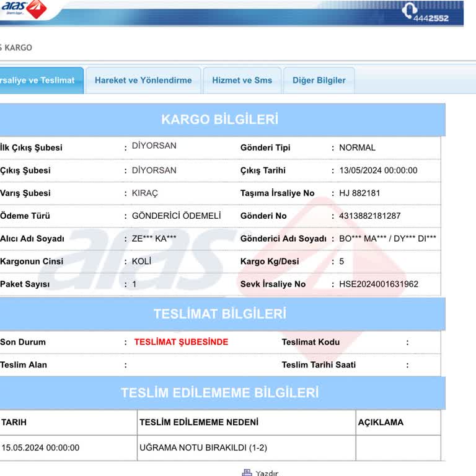The height and width of the screenshot is (476, 476).
Task: Select the Varış Şubesi value KIRAÇ
Action: 145,193
